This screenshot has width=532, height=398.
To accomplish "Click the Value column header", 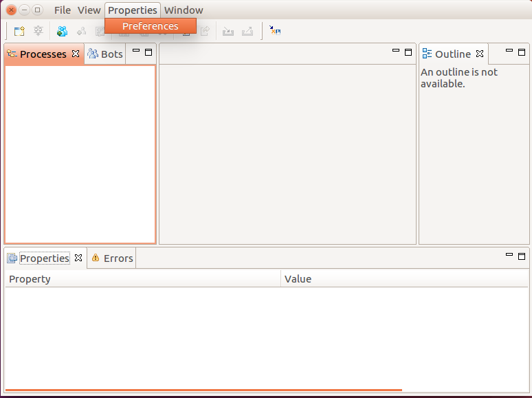I will 404,279.
